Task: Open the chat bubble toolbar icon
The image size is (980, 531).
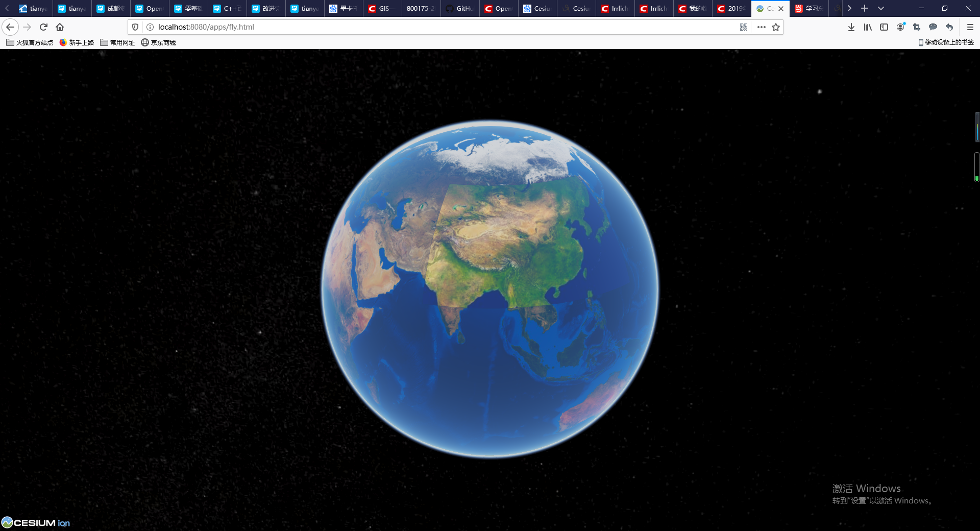Action: tap(933, 27)
